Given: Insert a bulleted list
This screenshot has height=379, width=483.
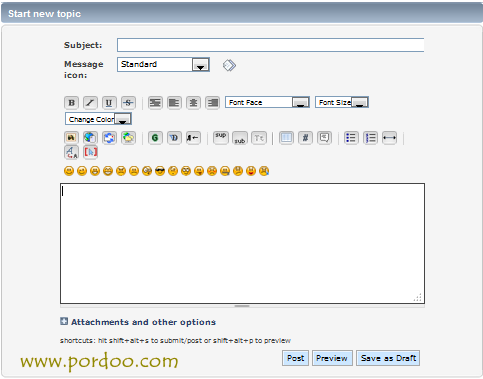Looking at the screenshot, I should (351, 138).
